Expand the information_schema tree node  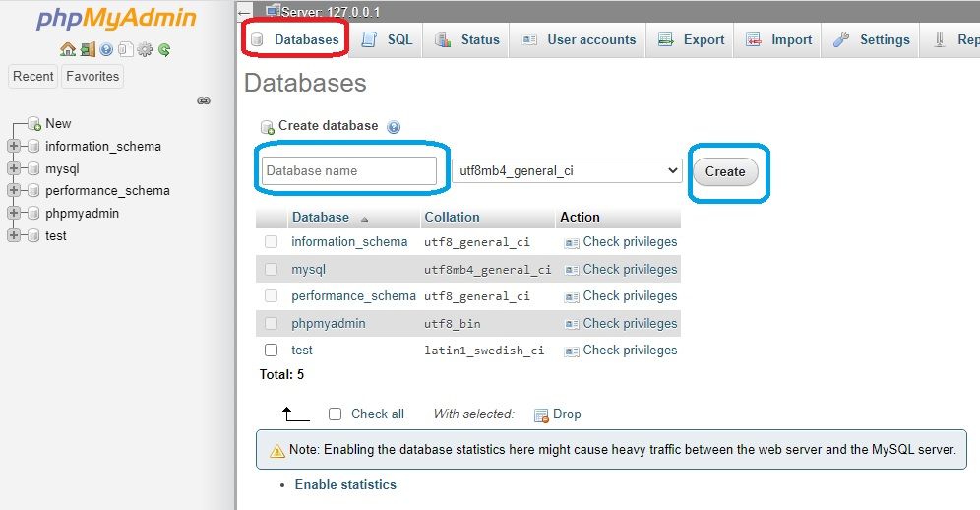13,146
